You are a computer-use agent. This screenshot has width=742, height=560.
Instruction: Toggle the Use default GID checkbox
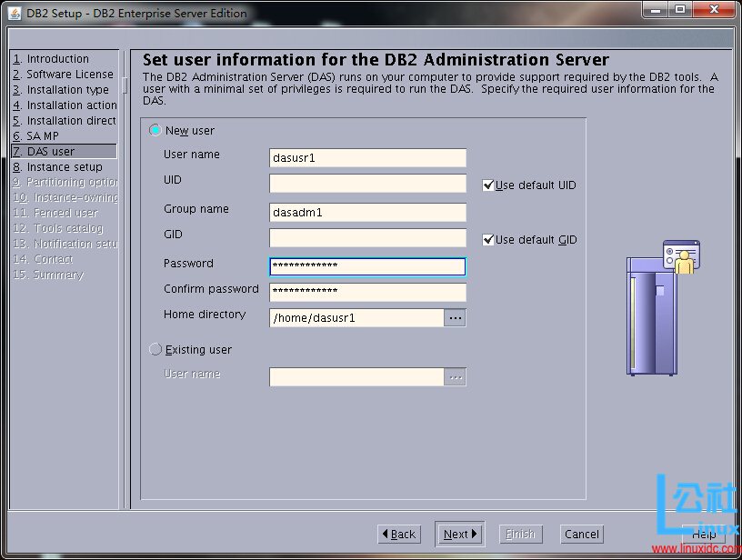click(488, 240)
